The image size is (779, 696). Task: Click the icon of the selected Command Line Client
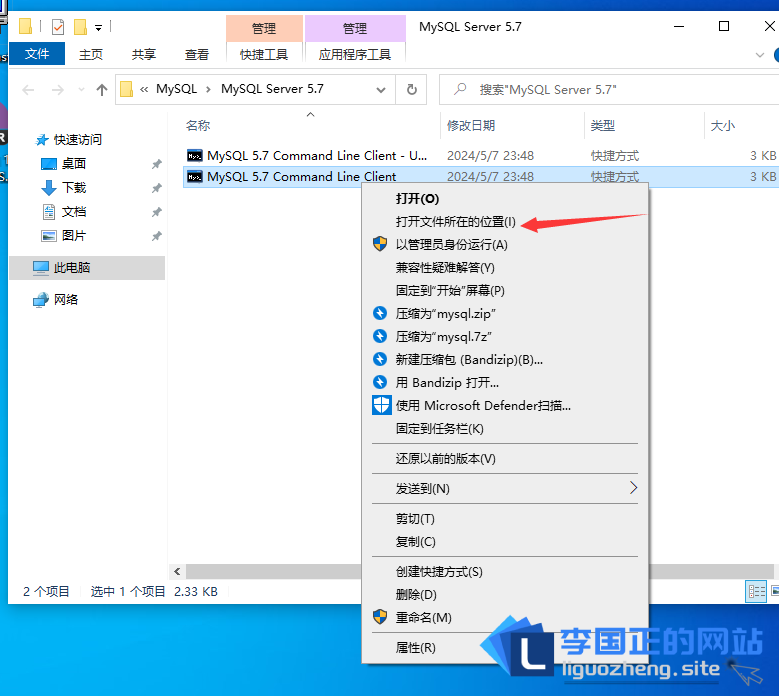tap(194, 176)
